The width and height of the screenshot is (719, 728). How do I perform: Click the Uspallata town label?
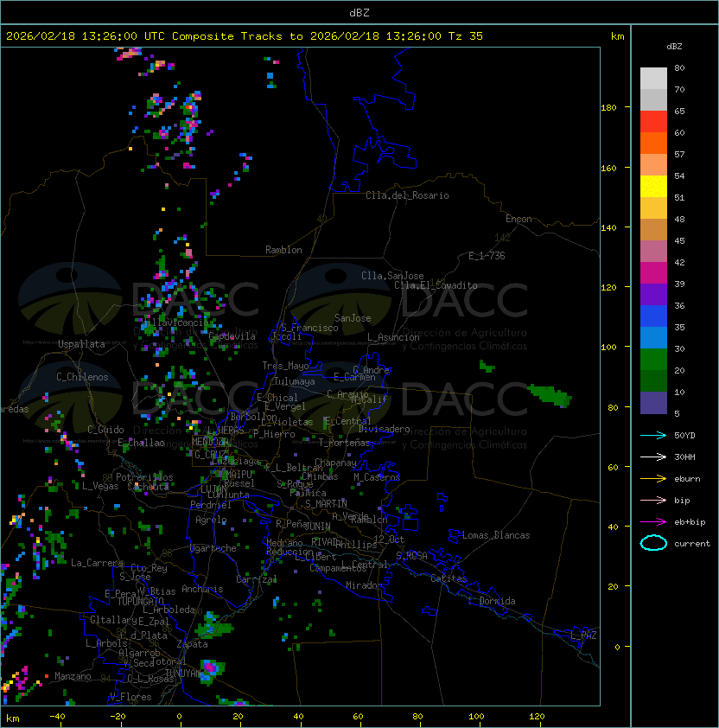81,344
